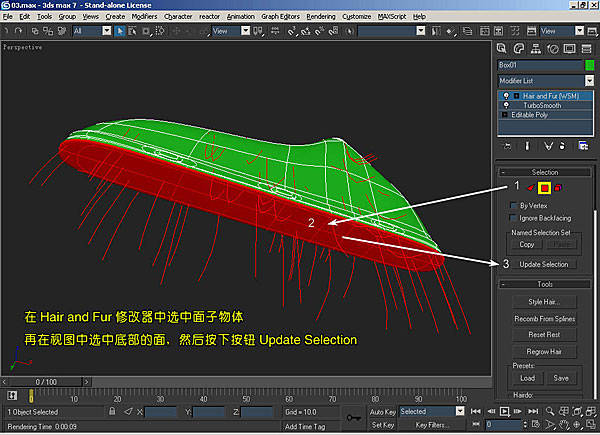Toggle the Percent Snap icon

pos(320,31)
